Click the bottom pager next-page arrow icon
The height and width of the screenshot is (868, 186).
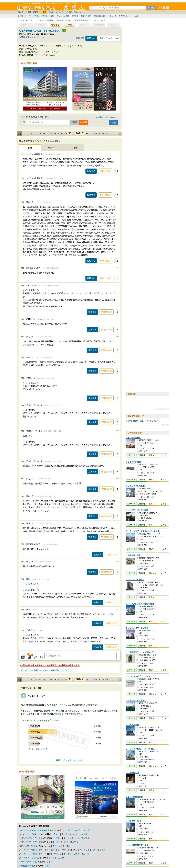(x=120, y=679)
